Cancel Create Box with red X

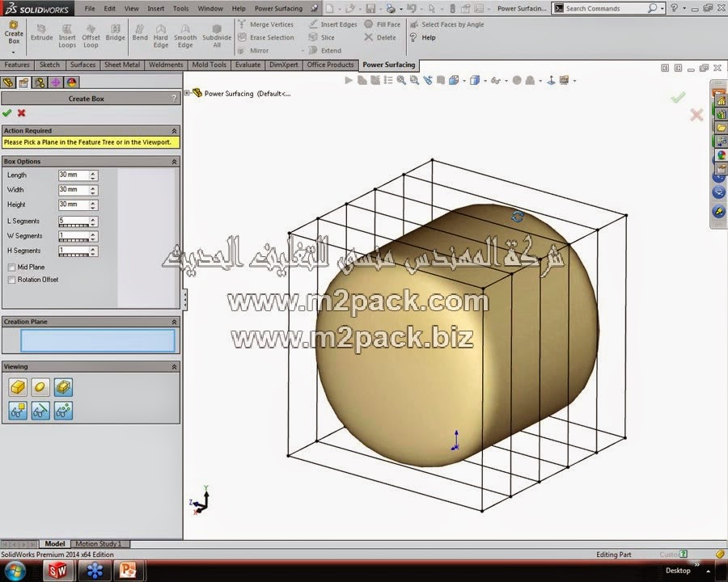point(21,113)
